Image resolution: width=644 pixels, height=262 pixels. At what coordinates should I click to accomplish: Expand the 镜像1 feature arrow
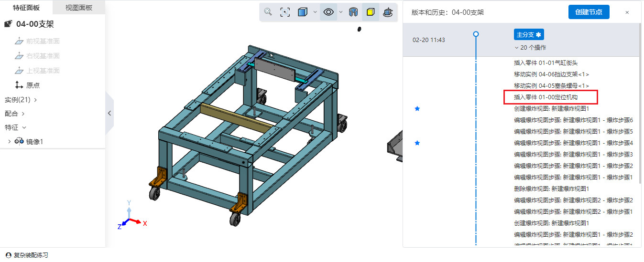[9, 141]
